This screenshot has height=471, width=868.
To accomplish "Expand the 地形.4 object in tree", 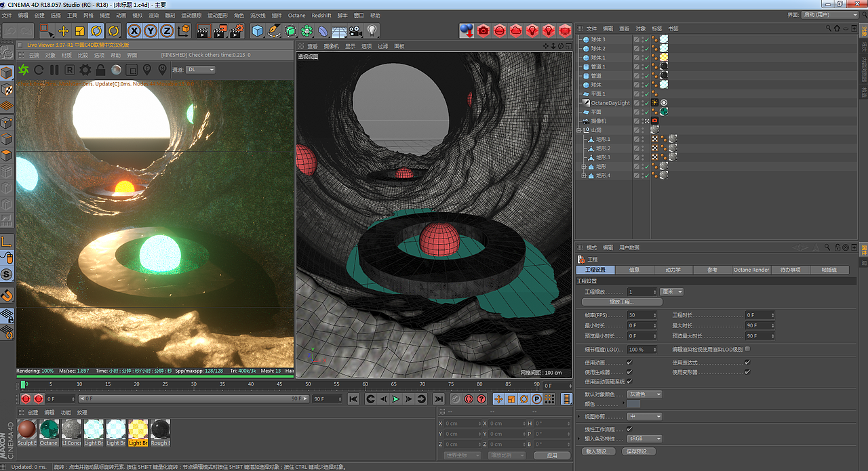I will (584, 176).
